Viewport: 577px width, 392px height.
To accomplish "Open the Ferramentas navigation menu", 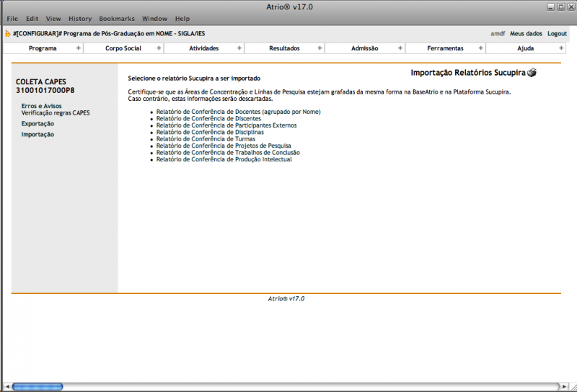I will (445, 48).
